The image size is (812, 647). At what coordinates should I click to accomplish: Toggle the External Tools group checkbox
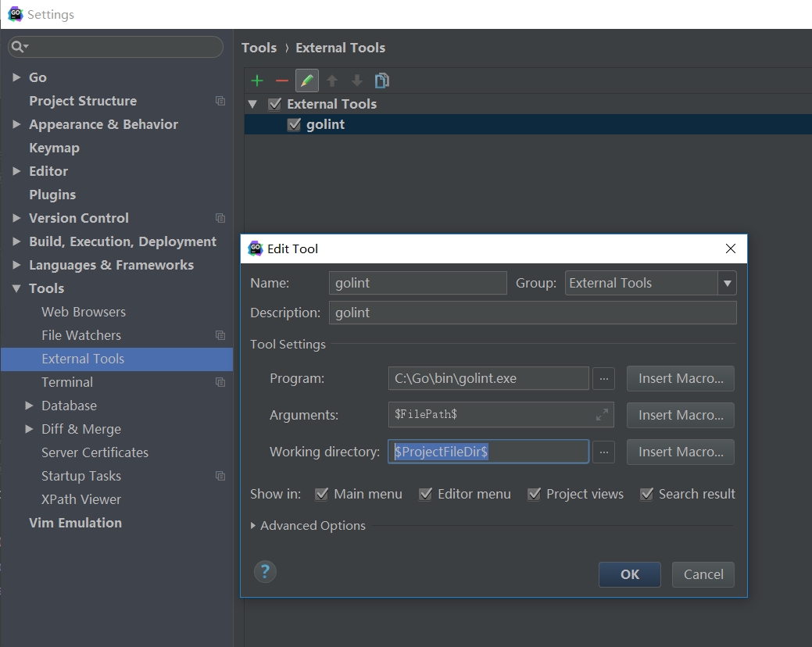pos(275,104)
